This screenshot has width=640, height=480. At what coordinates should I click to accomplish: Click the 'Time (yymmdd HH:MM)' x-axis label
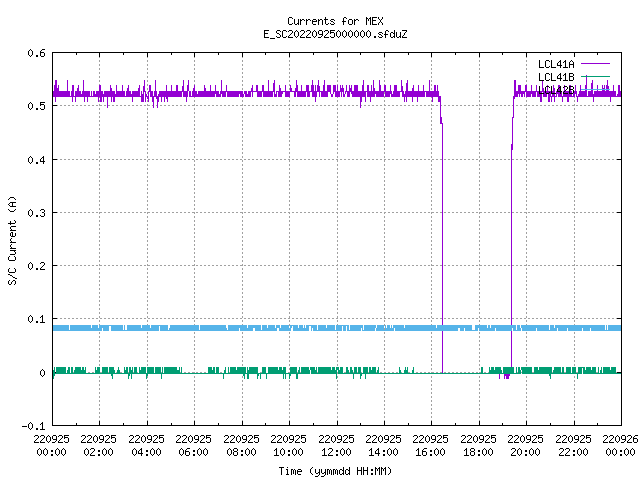pos(335,471)
